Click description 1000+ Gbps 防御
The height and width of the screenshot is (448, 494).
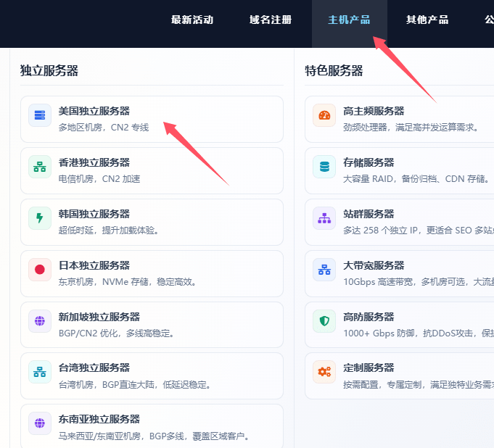[x=379, y=333]
